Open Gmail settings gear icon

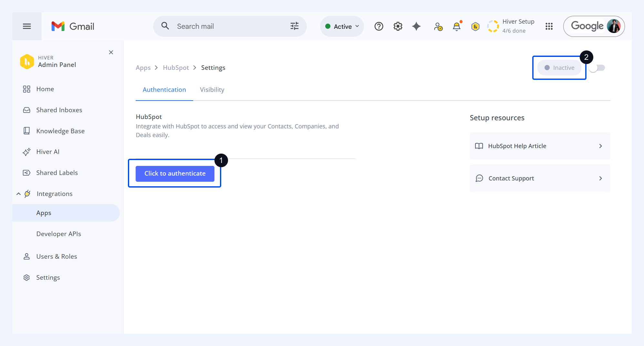(398, 26)
